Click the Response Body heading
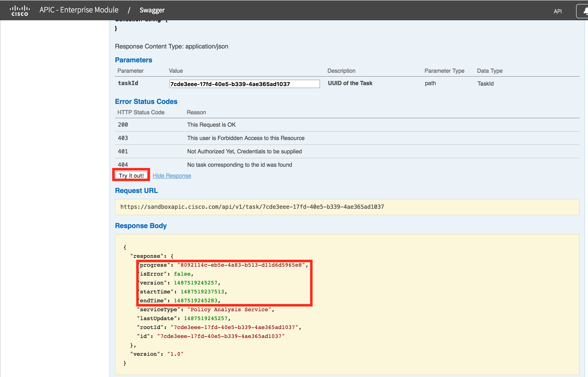 pyautogui.click(x=141, y=226)
